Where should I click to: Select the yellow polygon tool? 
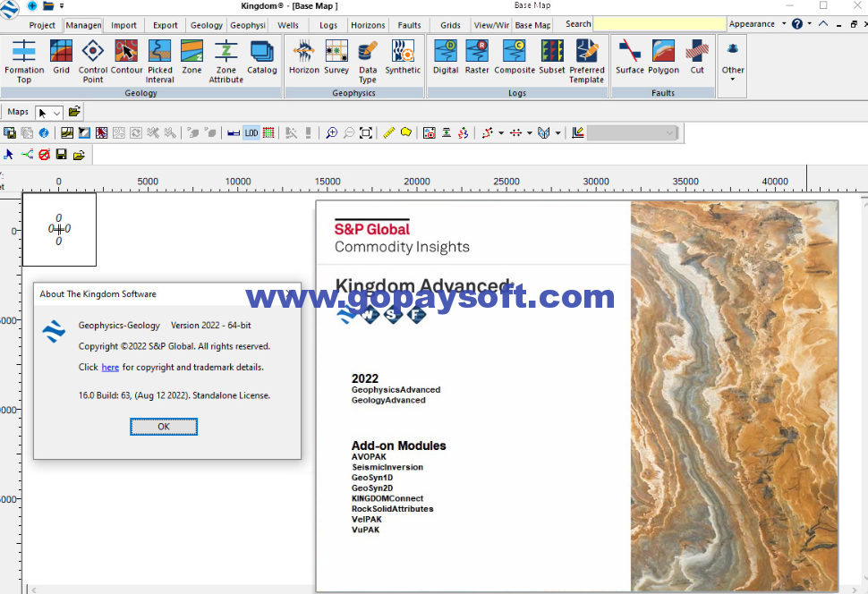coord(405,133)
